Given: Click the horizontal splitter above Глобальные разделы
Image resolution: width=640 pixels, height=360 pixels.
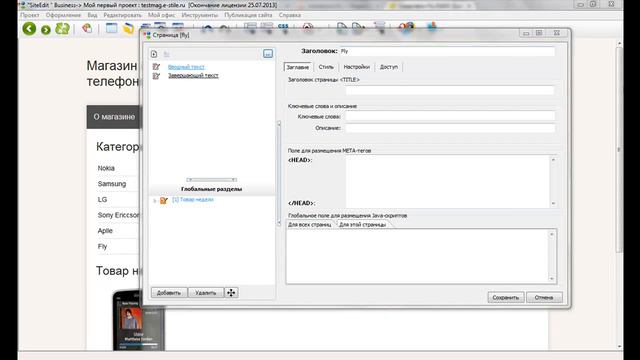Looking at the screenshot, I should click(211, 180).
